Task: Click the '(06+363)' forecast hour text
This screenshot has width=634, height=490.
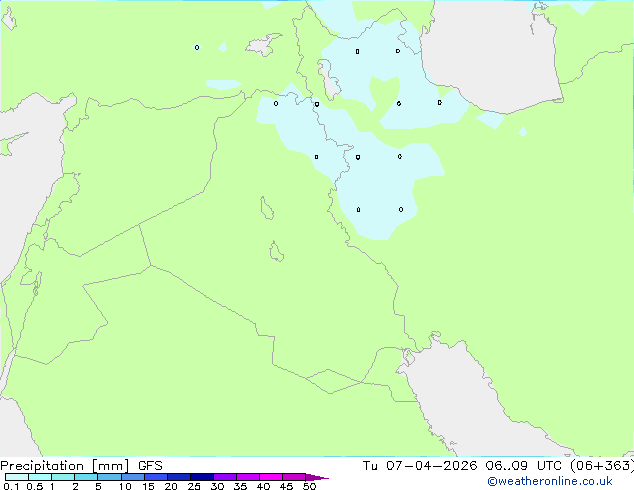Action: coord(602,466)
